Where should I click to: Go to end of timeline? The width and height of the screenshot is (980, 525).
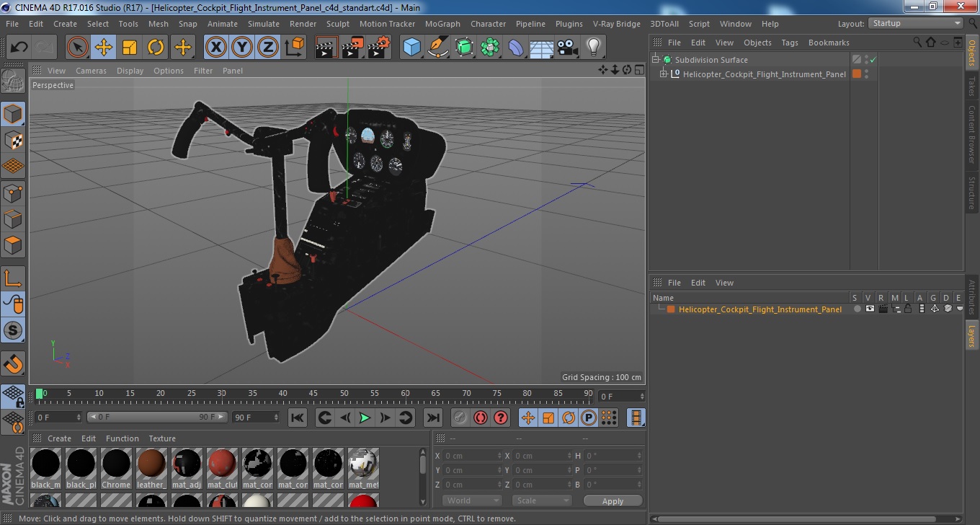(432, 418)
